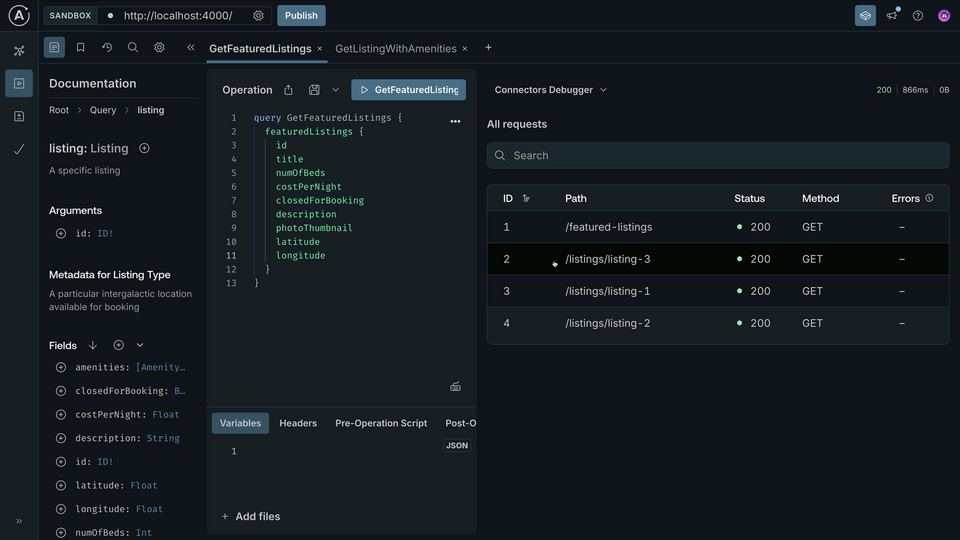Sort requests by ID column
960x540 pixels.
(x=526, y=198)
